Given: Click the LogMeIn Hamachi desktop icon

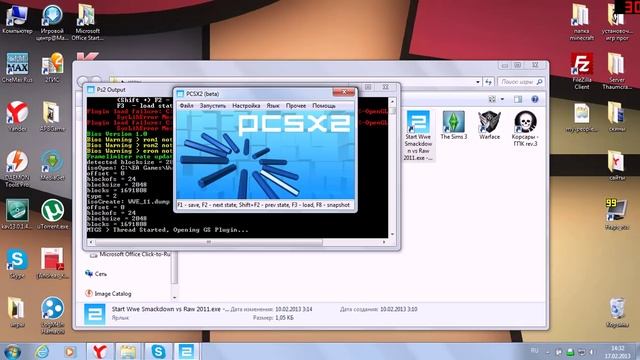Looking at the screenshot, I should [52, 316].
